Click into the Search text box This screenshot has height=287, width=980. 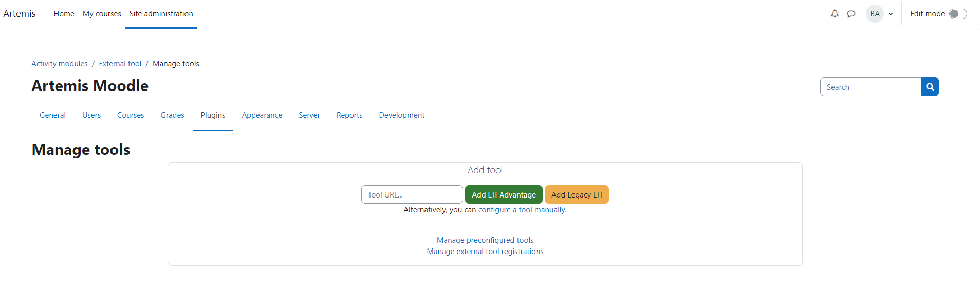pyautogui.click(x=871, y=87)
